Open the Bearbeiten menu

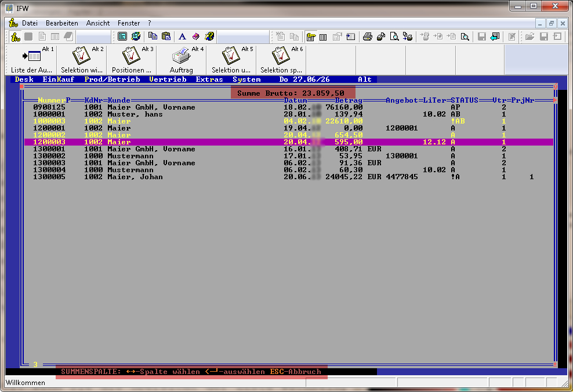62,23
